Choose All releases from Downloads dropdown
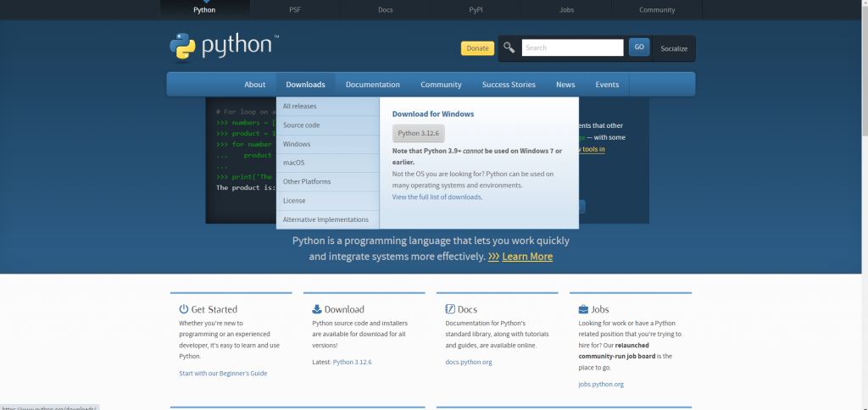 tap(328, 106)
